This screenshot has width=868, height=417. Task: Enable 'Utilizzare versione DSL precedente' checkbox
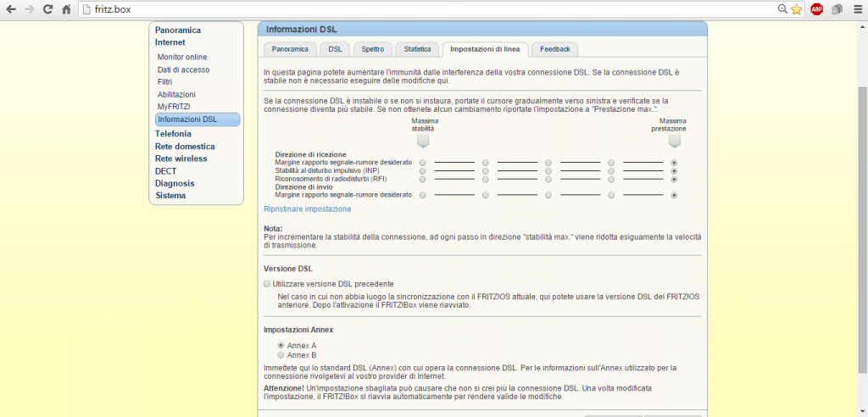click(267, 283)
